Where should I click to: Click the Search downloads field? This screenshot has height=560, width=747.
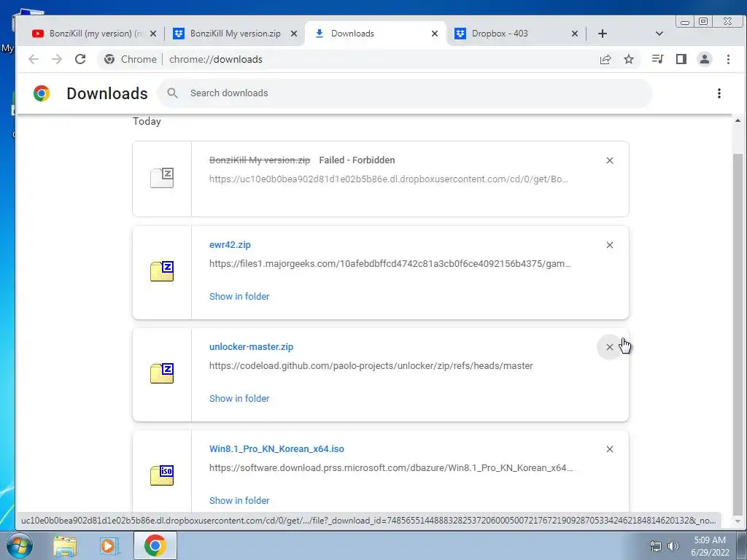(x=405, y=93)
